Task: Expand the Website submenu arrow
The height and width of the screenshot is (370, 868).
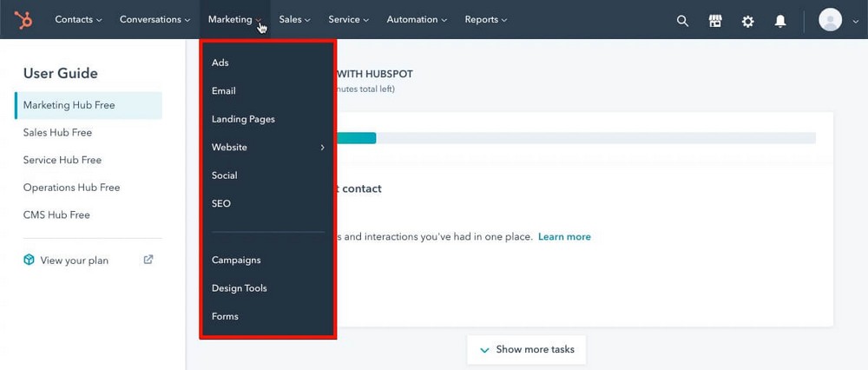Action: click(x=322, y=148)
